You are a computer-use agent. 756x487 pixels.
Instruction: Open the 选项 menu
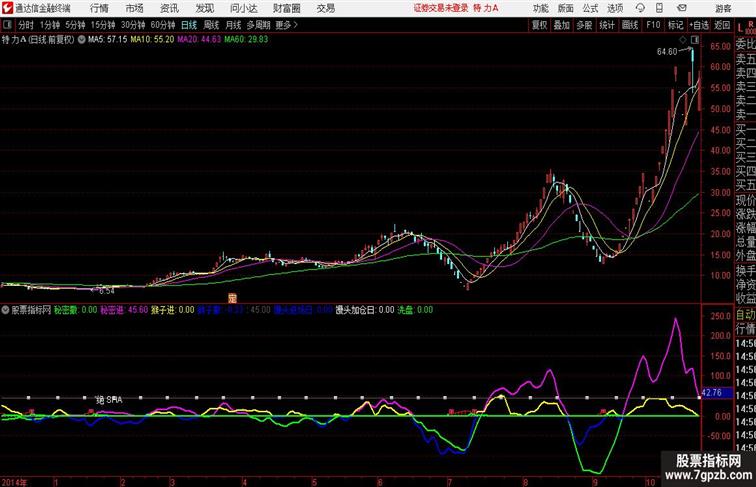point(615,8)
